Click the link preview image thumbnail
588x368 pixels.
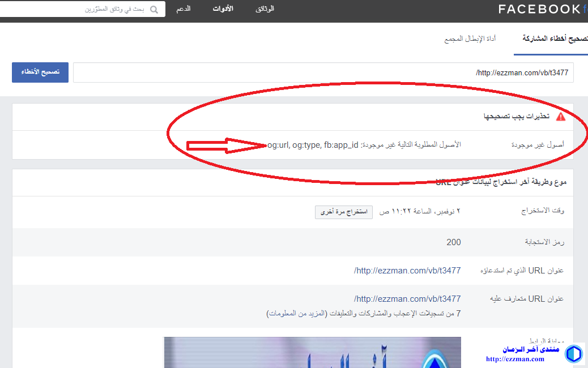coord(312,352)
